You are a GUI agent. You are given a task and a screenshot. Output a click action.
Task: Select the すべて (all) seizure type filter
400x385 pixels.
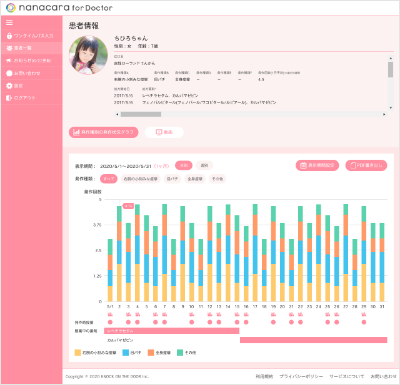[x=109, y=179]
